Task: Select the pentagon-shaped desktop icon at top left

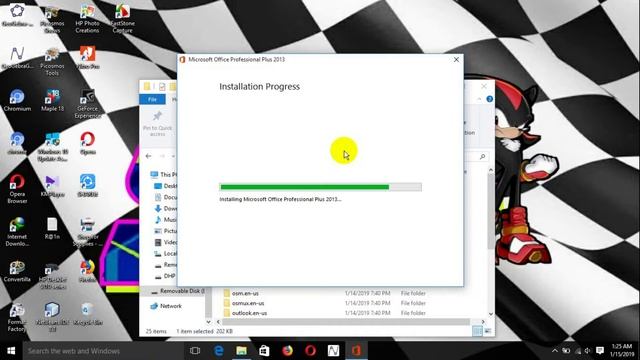Action: click(x=17, y=16)
